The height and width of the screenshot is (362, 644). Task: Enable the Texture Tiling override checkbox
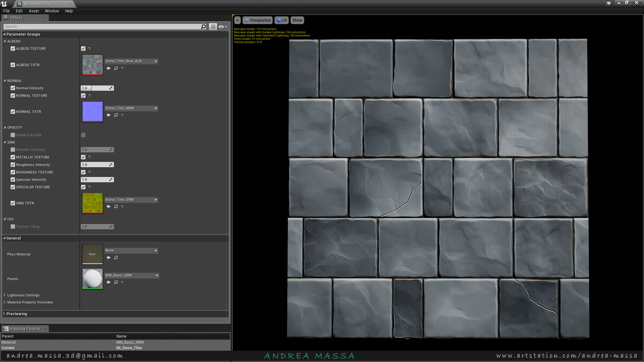(13, 227)
